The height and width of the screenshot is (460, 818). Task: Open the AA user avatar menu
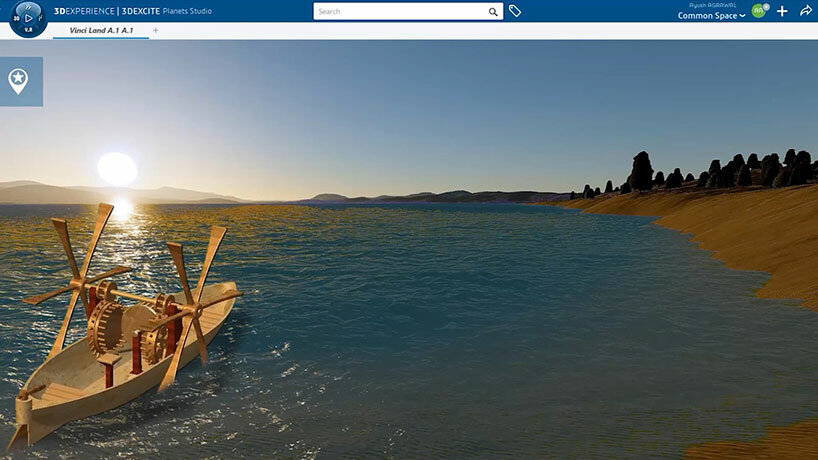click(x=758, y=11)
